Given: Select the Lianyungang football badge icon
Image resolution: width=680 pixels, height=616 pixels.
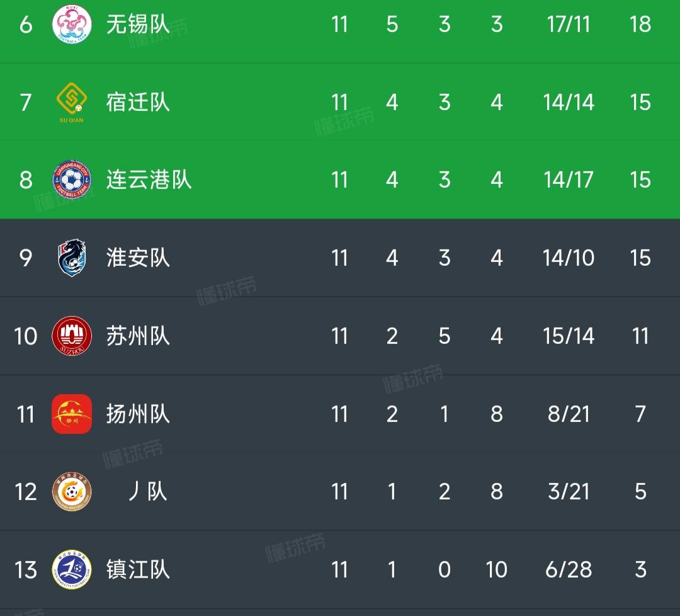Looking at the screenshot, I should pos(72,180).
